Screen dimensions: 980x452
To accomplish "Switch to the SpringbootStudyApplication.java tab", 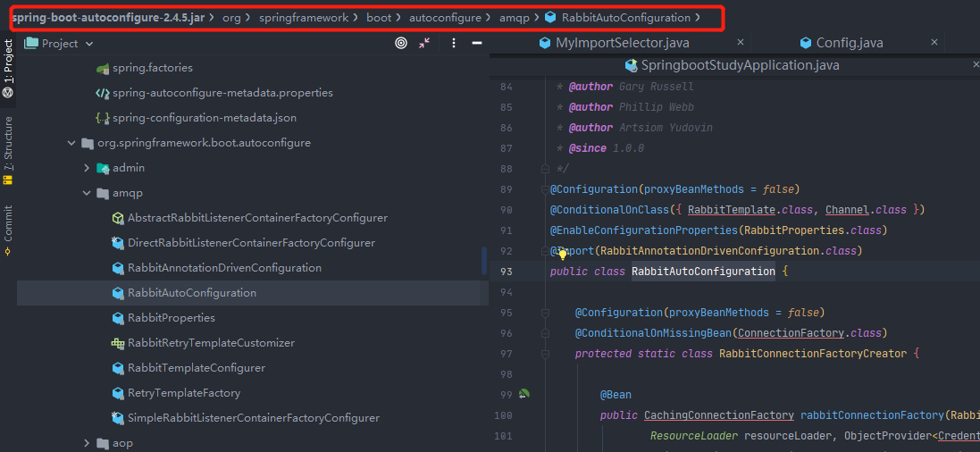I will pyautogui.click(x=740, y=65).
